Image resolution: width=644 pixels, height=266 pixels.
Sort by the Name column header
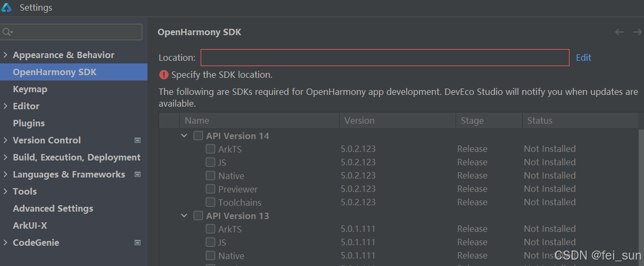260,120
